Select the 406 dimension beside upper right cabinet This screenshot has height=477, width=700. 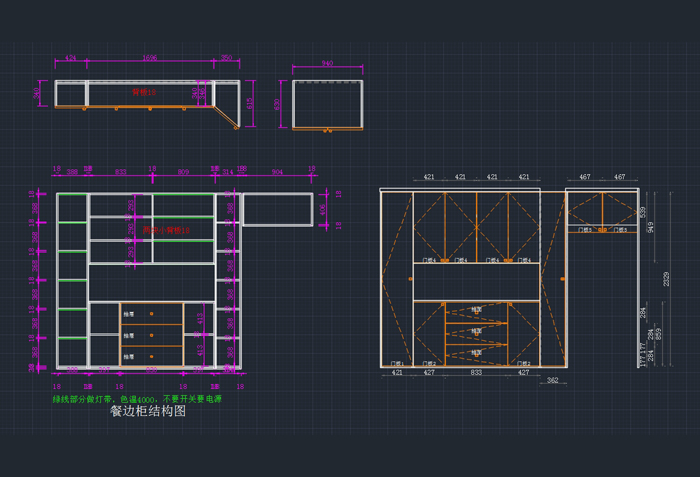pos(323,210)
